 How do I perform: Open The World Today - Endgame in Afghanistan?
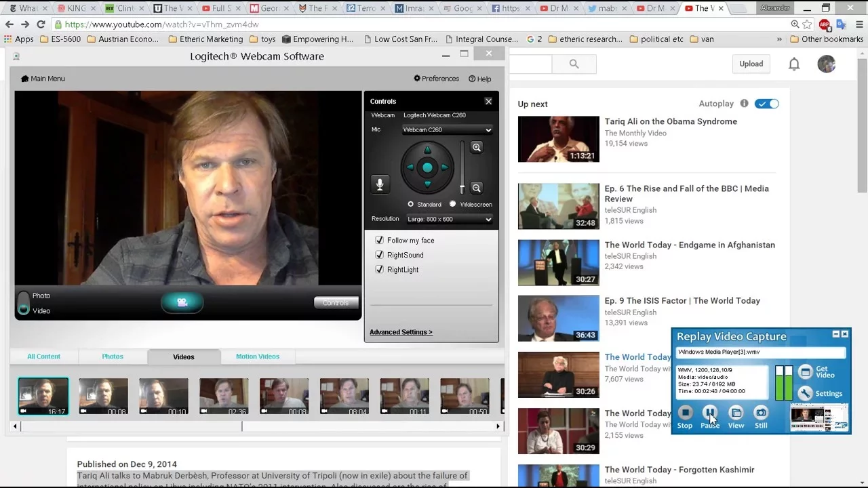[690, 245]
